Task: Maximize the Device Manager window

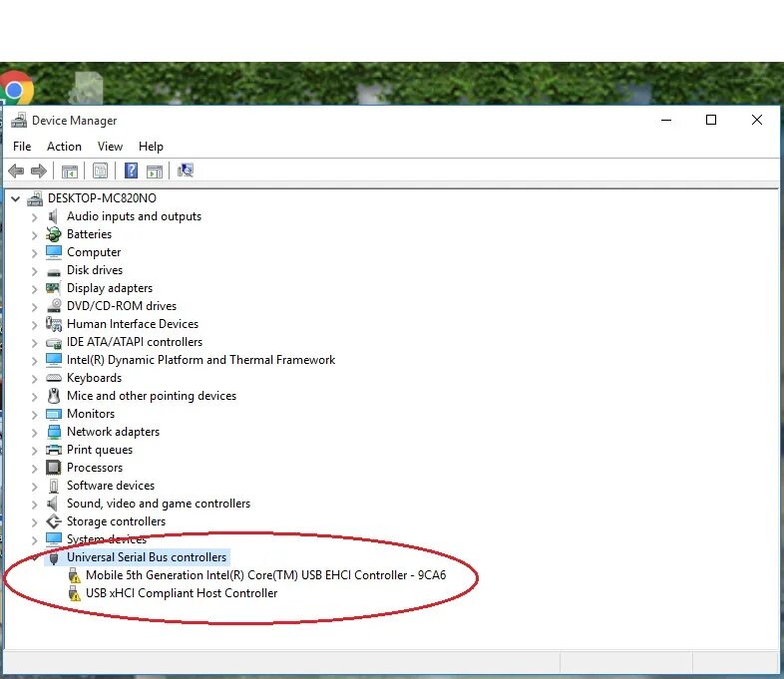Action: (711, 120)
